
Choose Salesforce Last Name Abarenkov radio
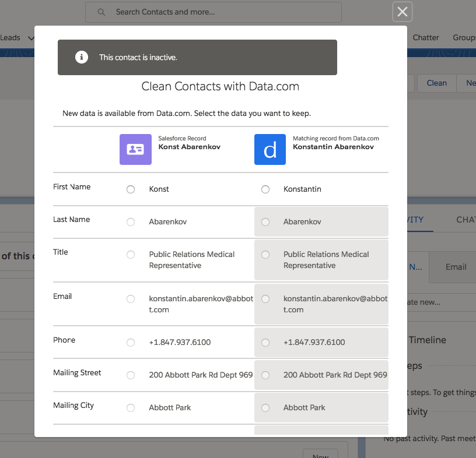pos(131,222)
